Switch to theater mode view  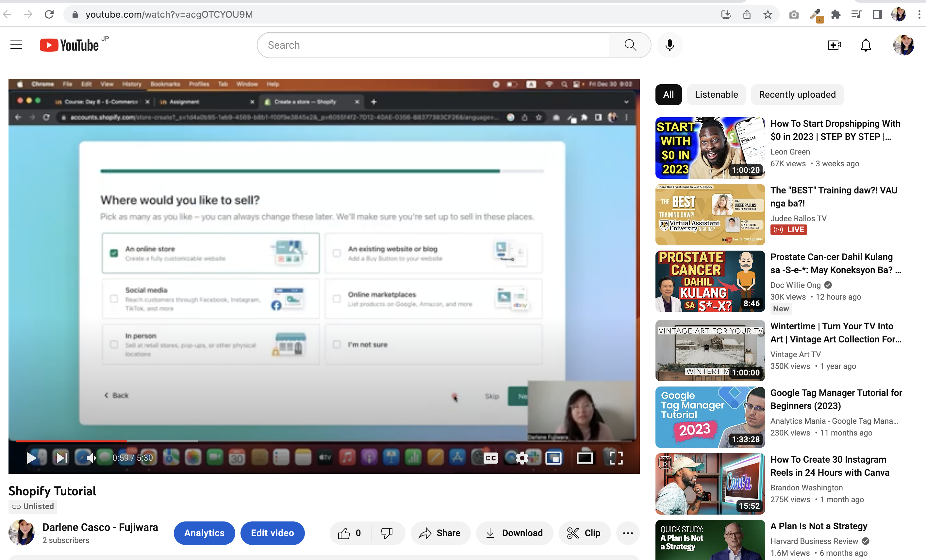pos(585,458)
